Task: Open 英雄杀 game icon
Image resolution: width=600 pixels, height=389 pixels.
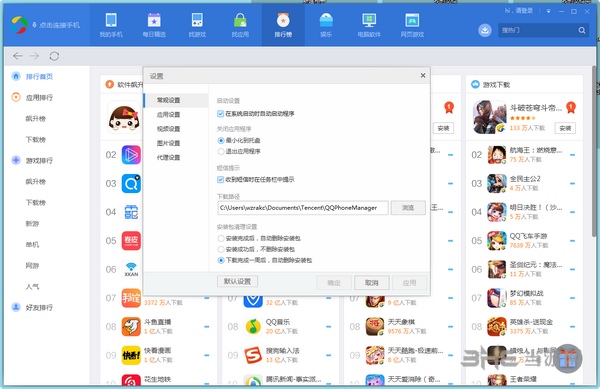Action: (497, 327)
